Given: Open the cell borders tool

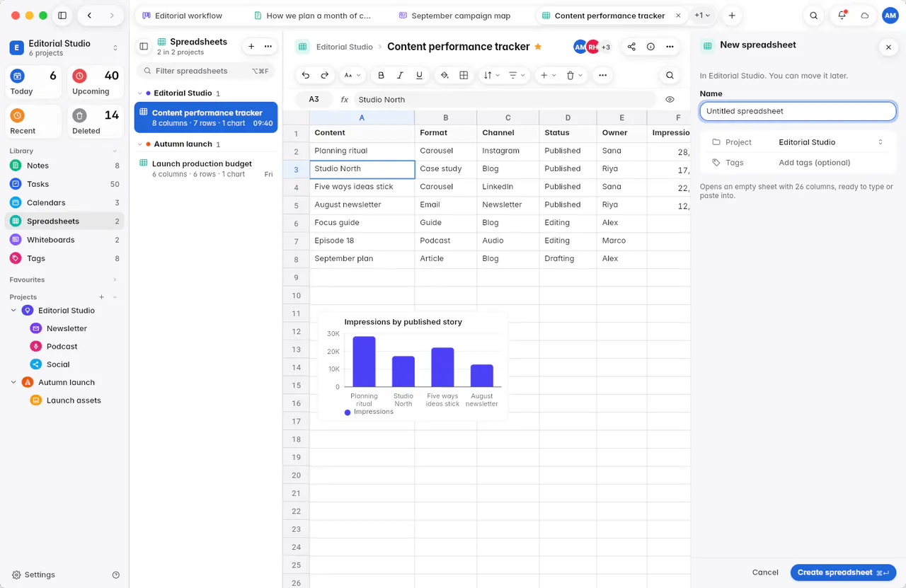Looking at the screenshot, I should click(x=464, y=75).
